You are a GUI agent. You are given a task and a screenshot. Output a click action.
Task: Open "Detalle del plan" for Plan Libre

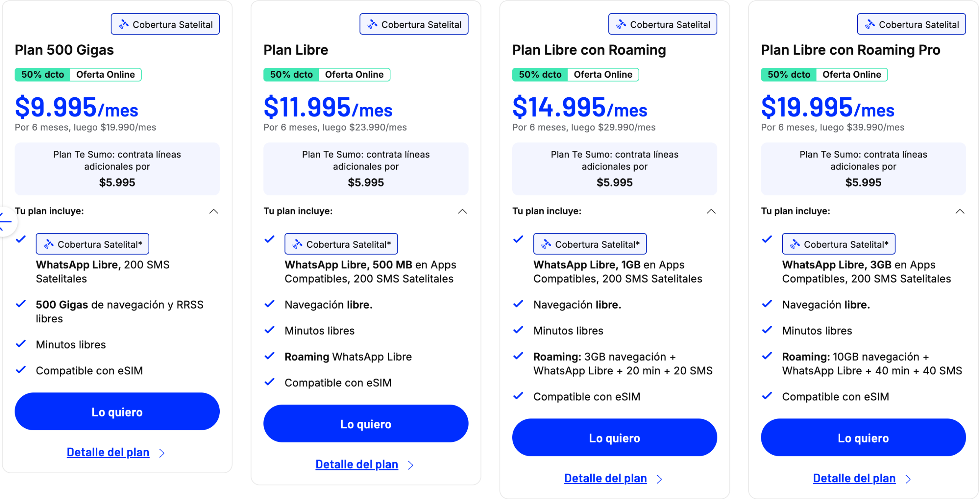tap(356, 464)
